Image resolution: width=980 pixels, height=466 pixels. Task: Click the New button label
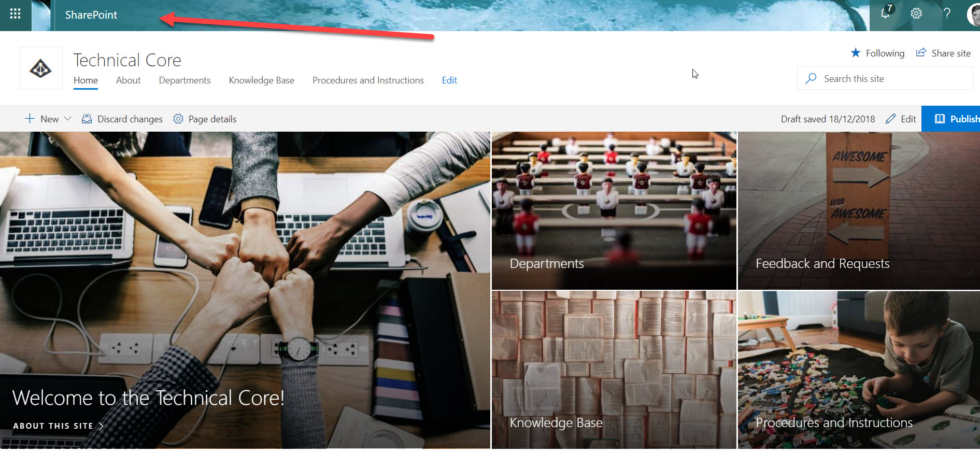[x=50, y=119]
